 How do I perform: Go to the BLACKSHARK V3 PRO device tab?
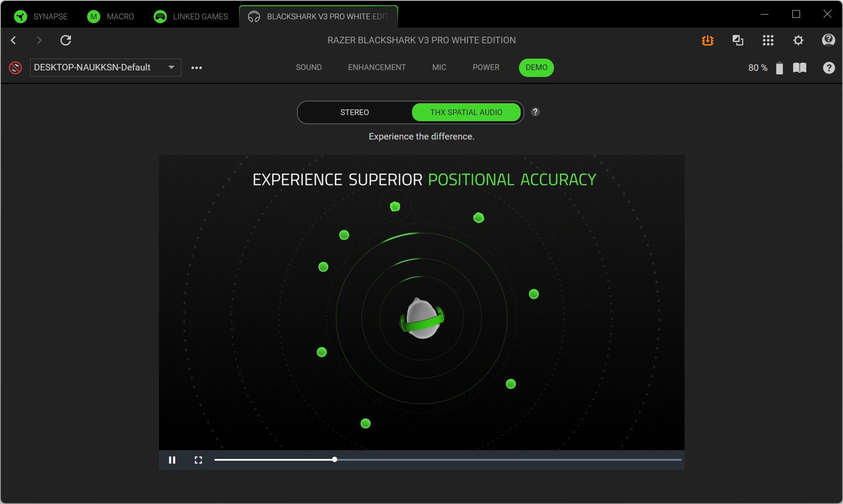pos(318,16)
